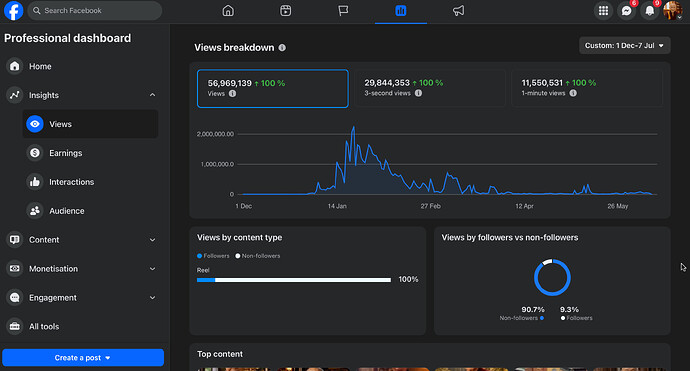The image size is (690, 371).
Task: Click the Views eye icon in the sidebar
Action: point(35,124)
